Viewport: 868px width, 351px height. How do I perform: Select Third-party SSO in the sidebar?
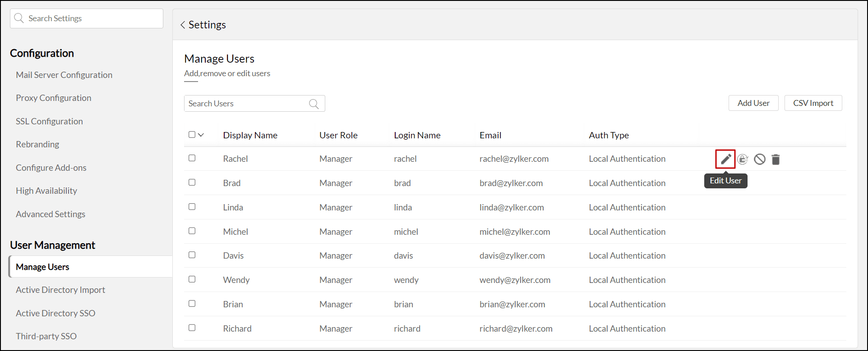coord(46,336)
